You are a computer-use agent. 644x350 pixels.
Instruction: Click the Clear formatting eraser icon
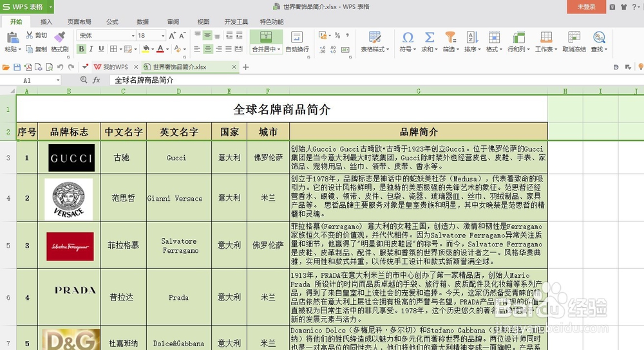pos(178,49)
